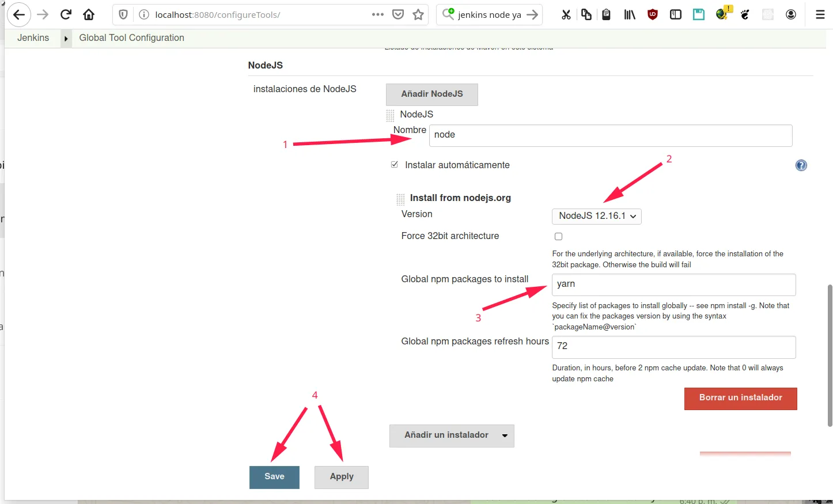Click Borrar un instalador button
This screenshot has height=504, width=833.
tap(741, 399)
